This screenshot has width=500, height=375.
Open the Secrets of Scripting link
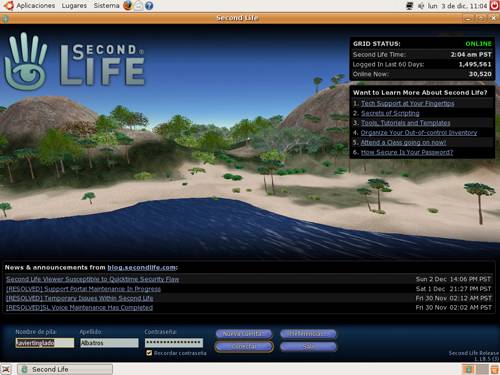click(390, 113)
